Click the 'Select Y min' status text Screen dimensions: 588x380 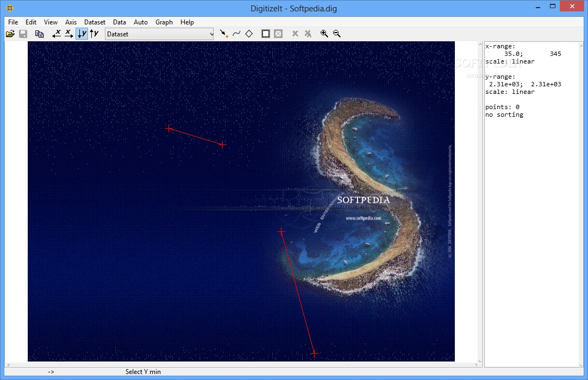143,372
